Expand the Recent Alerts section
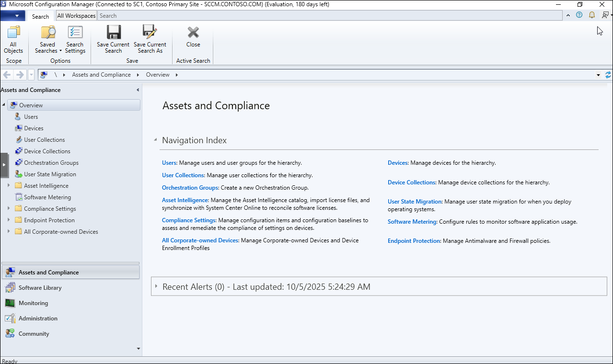The height and width of the screenshot is (364, 613). pyautogui.click(x=156, y=287)
